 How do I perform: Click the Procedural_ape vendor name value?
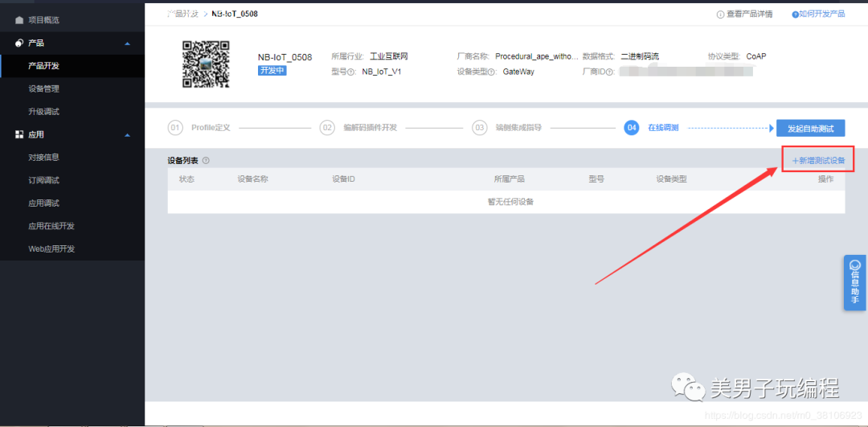[x=537, y=56]
